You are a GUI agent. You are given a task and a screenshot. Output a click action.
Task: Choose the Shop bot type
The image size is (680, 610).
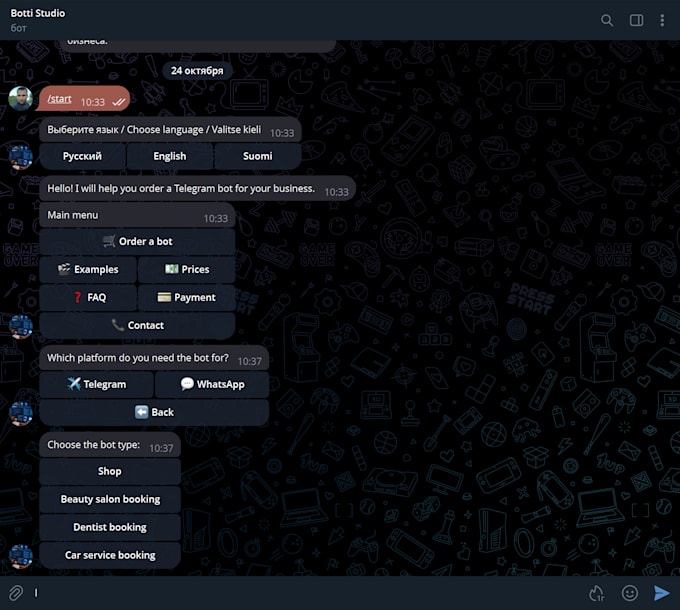110,471
